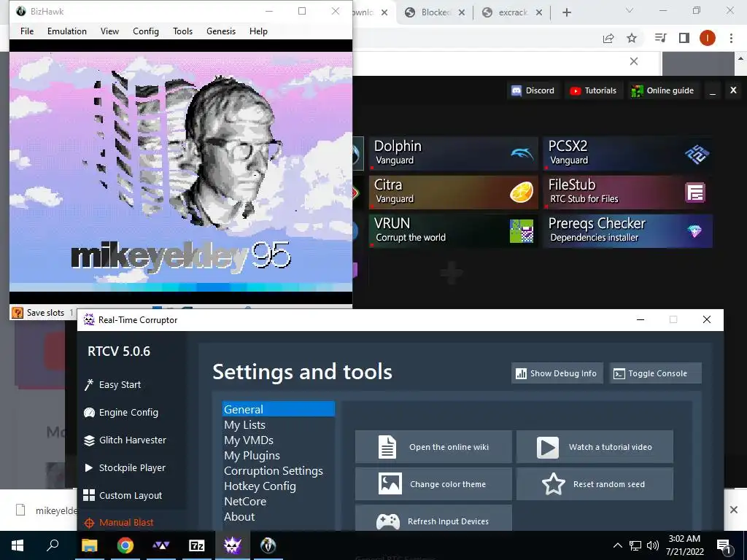Select About in settings list
The width and height of the screenshot is (747, 560).
(279, 517)
